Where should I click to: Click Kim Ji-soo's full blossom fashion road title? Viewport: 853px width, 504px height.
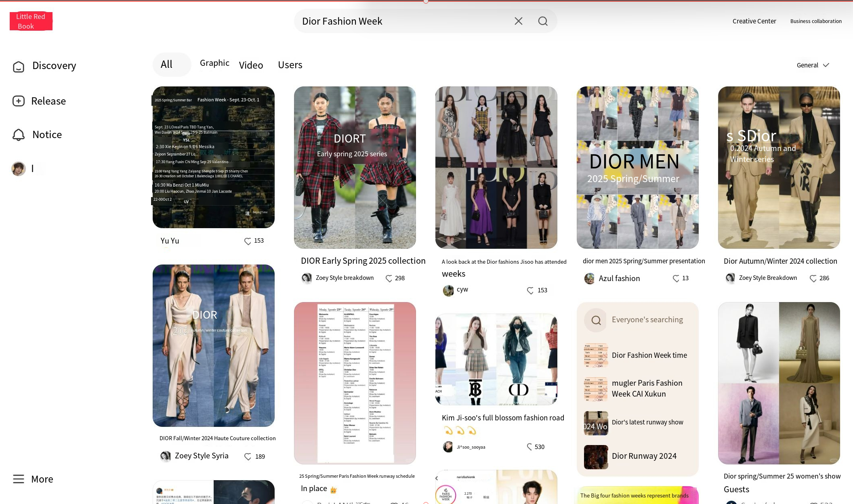(x=503, y=418)
